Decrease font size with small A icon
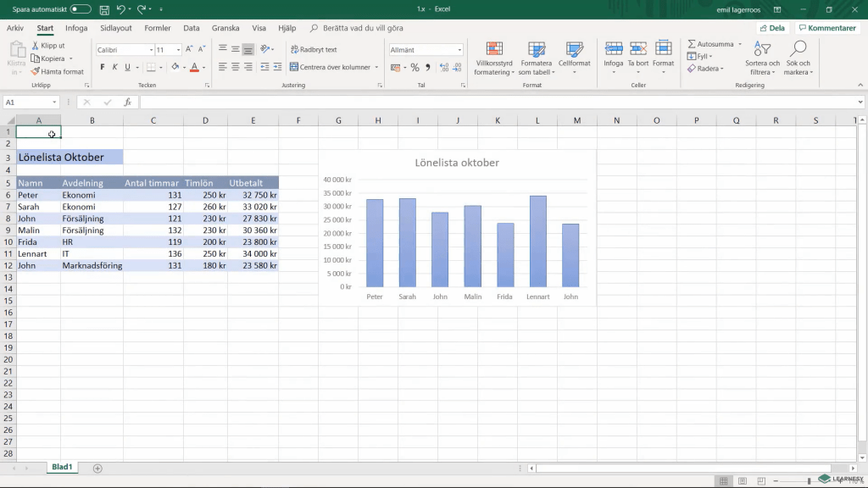Viewport: 868px width, 488px height. (x=202, y=49)
